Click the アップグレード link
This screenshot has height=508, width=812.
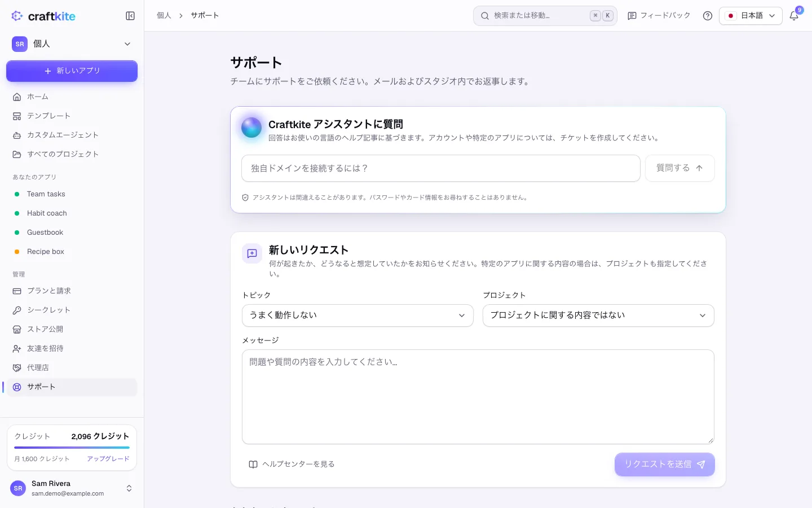108,459
